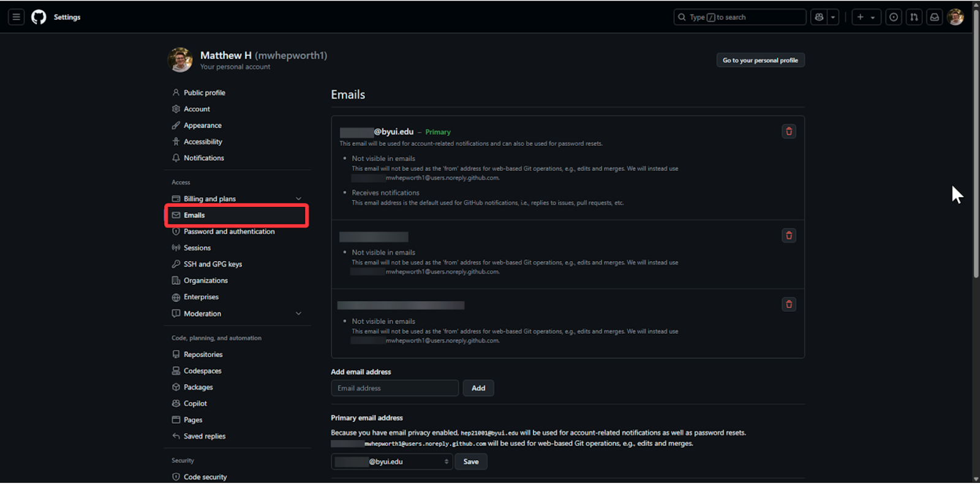Open the Notifications inbox icon
Viewport: 980px width, 484px height.
(934, 17)
